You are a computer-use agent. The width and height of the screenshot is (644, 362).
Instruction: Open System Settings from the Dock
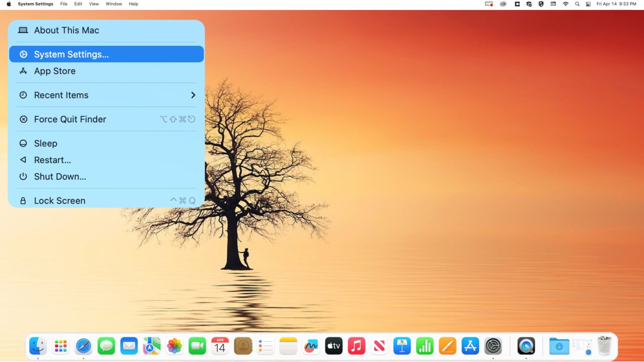tap(493, 346)
